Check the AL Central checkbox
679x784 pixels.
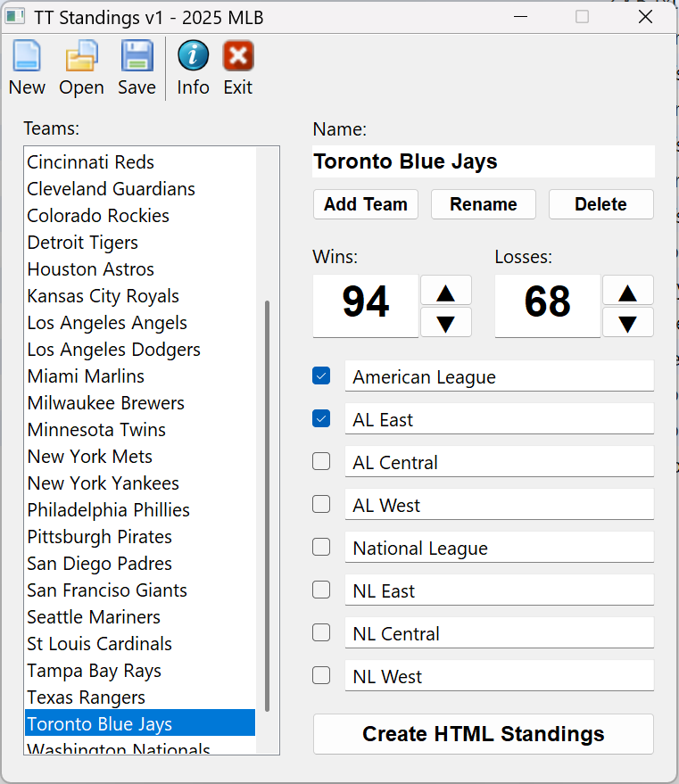[x=321, y=461]
